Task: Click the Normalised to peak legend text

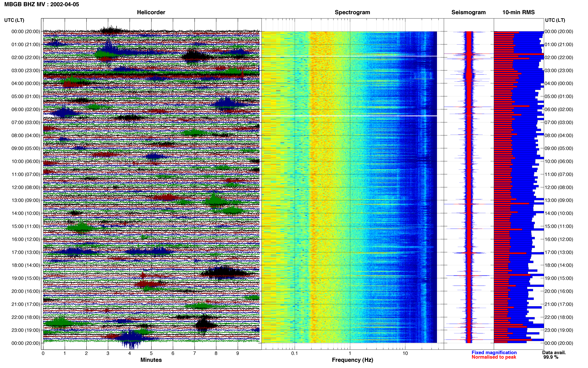Action: pos(494,357)
